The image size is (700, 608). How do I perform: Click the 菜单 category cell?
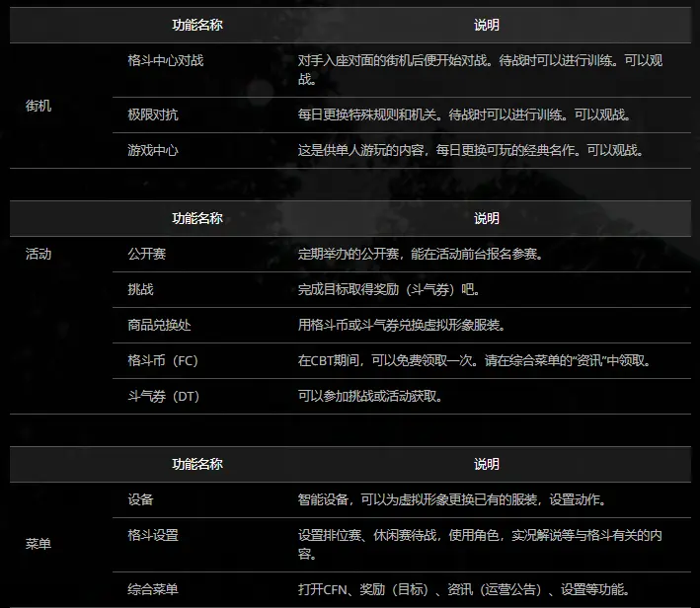39,544
